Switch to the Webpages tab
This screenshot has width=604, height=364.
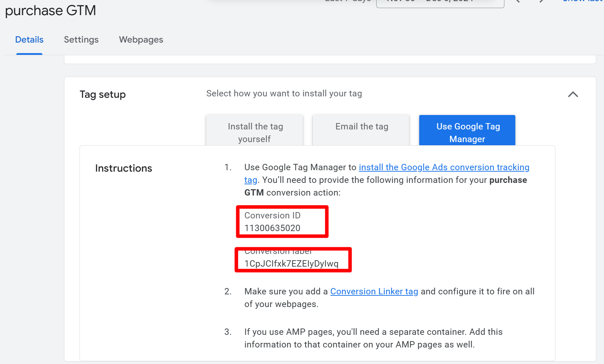click(x=141, y=40)
